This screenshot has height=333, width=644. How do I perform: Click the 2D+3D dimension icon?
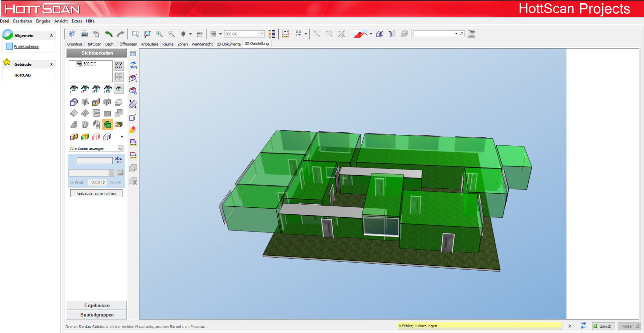coord(286,34)
